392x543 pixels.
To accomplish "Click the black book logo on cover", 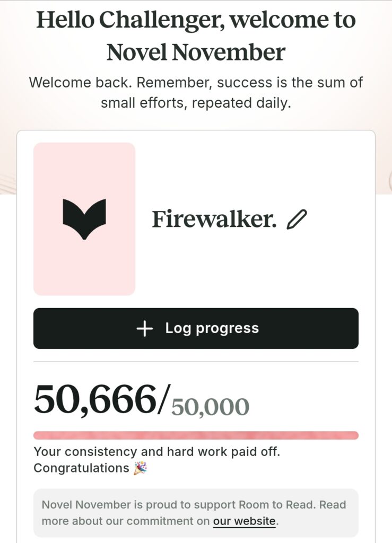I will click(x=84, y=218).
